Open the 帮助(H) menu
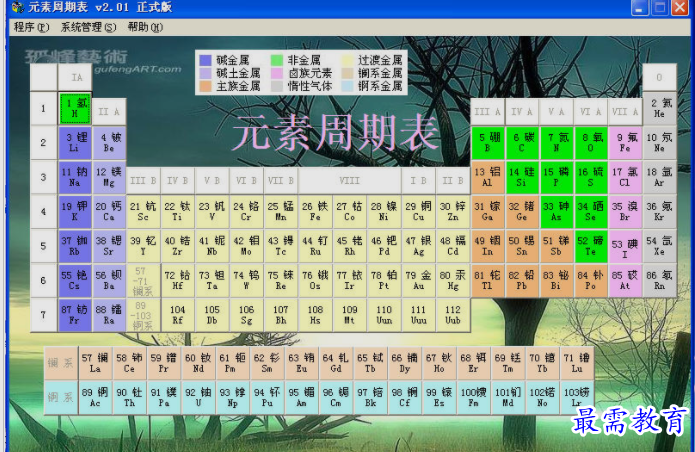 [145, 27]
